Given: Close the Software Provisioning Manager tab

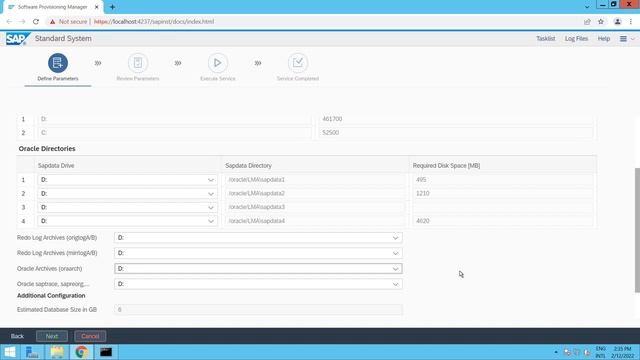Looking at the screenshot, I should 97,7.
